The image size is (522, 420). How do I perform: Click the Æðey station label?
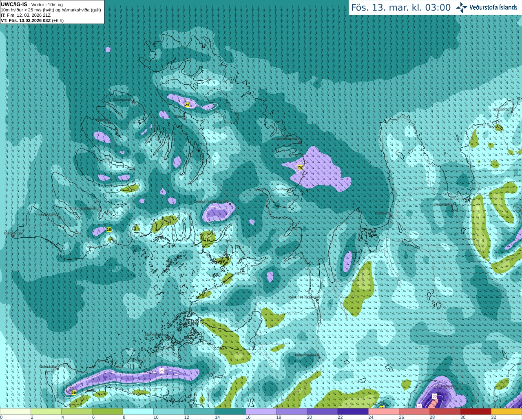179,117
